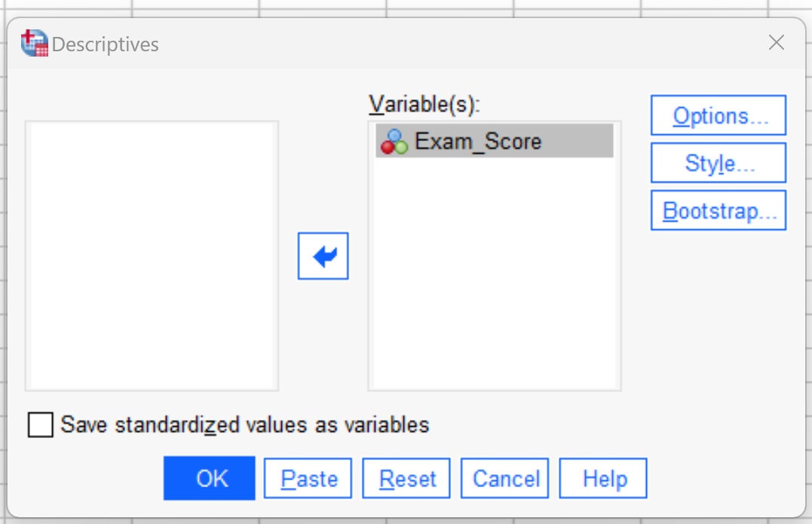Open the Options dialog
The height and width of the screenshot is (524, 812).
pos(717,115)
